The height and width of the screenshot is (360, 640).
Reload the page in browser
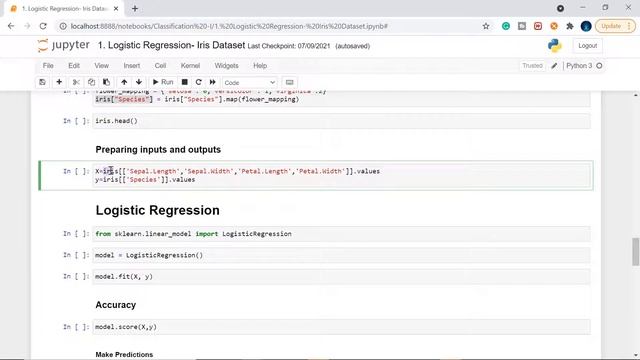click(x=43, y=26)
